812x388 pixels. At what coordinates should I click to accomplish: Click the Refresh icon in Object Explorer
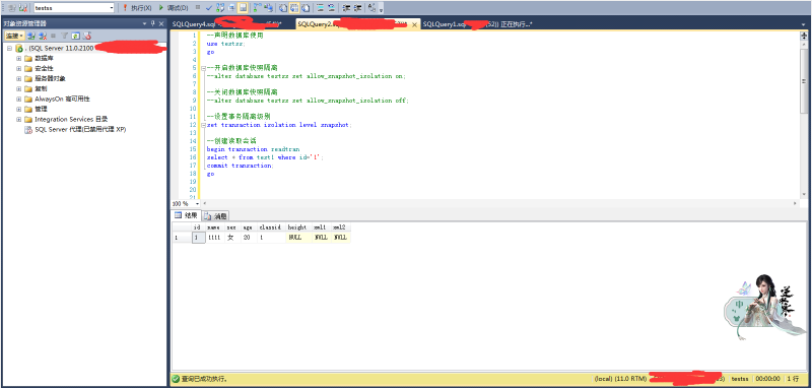[x=76, y=36]
